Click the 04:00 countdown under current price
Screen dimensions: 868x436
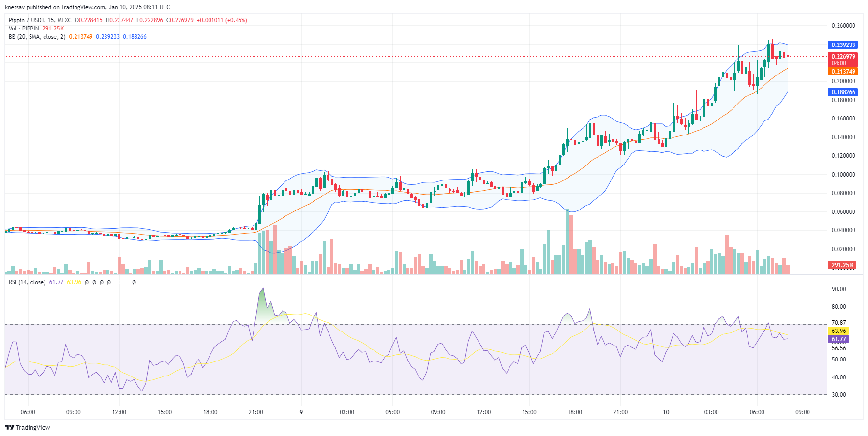[839, 63]
